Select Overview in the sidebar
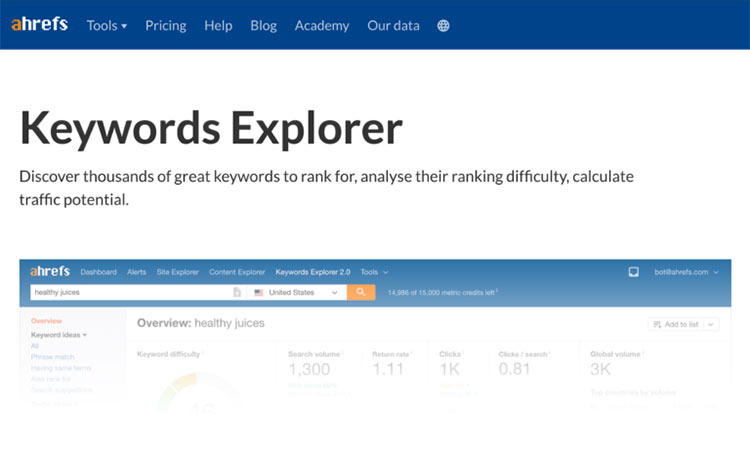The image size is (750, 455). click(x=46, y=321)
